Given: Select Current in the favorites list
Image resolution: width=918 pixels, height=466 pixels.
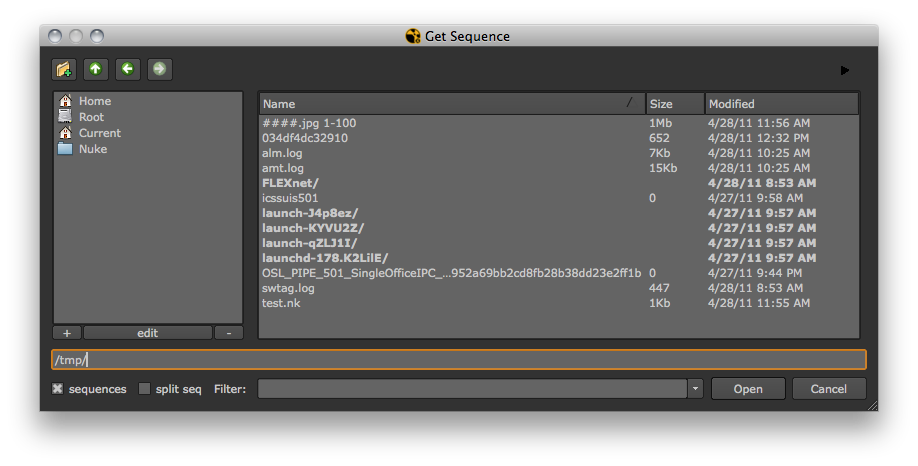Looking at the screenshot, I should 100,133.
